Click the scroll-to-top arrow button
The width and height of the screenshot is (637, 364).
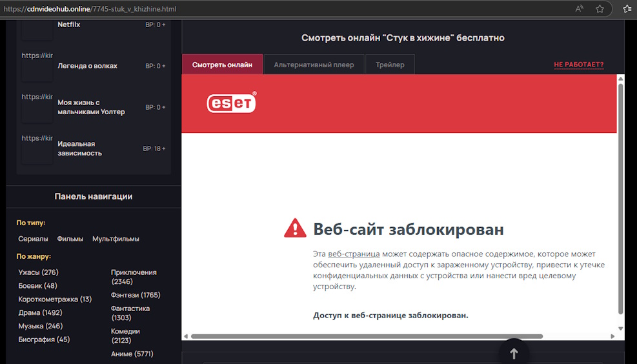[514, 352]
